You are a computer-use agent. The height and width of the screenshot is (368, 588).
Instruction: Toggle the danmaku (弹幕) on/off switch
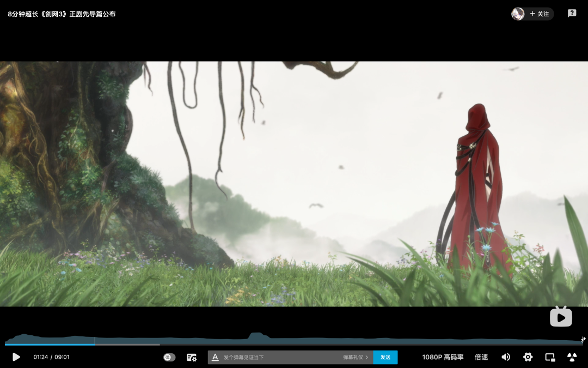[x=169, y=357]
